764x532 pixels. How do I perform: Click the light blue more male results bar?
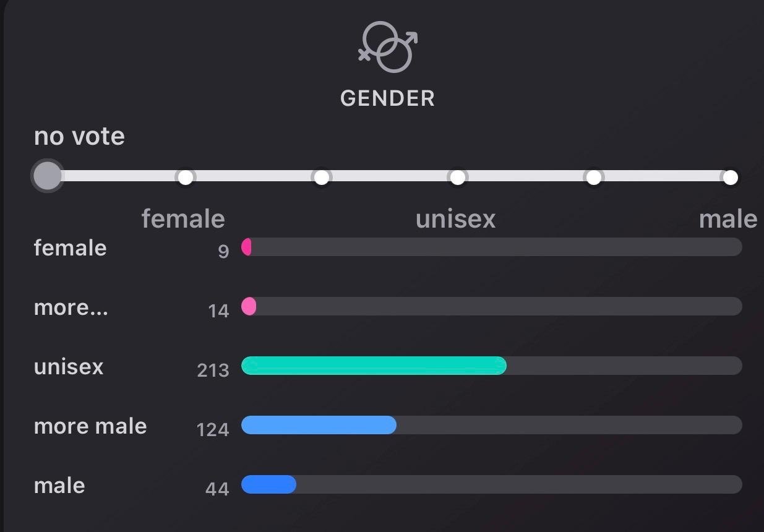[319, 425]
